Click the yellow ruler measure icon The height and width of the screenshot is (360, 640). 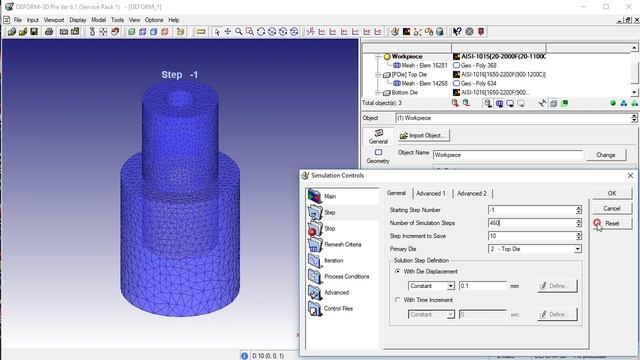click(x=201, y=31)
